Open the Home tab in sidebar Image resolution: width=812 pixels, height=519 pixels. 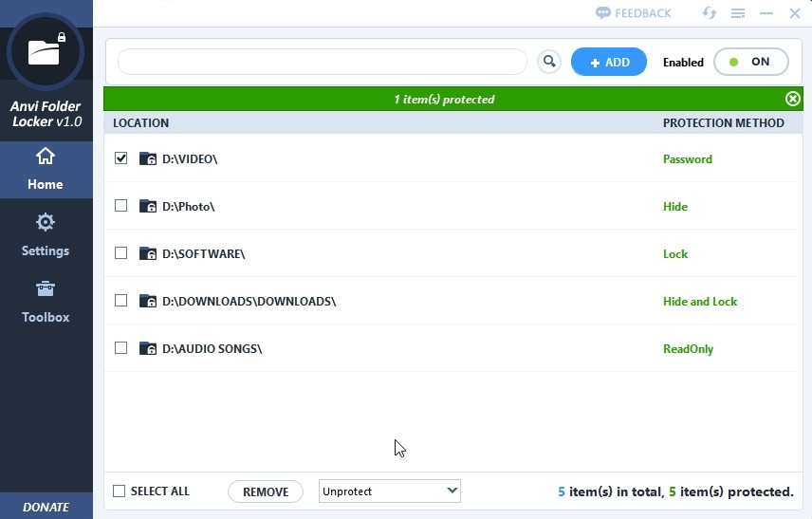[x=46, y=169]
